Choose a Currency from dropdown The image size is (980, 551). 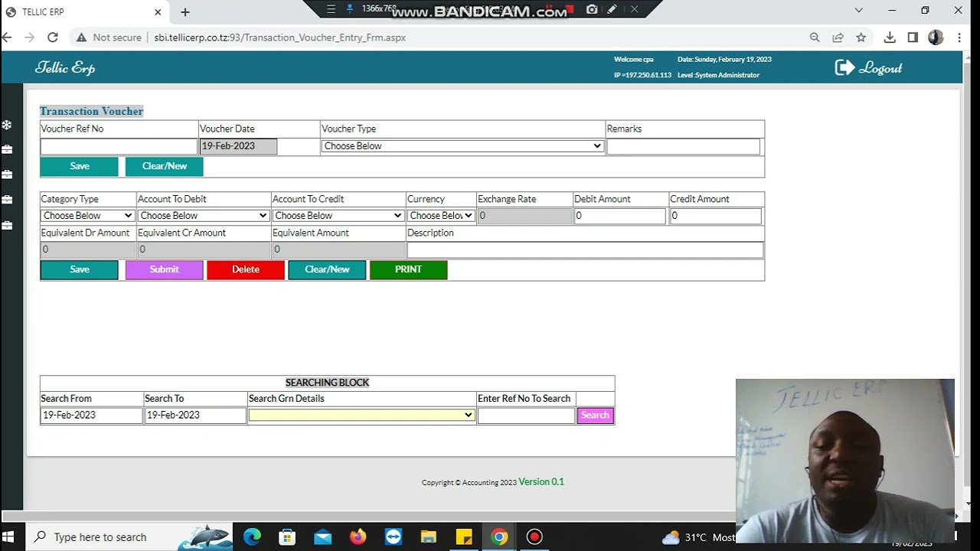point(441,216)
